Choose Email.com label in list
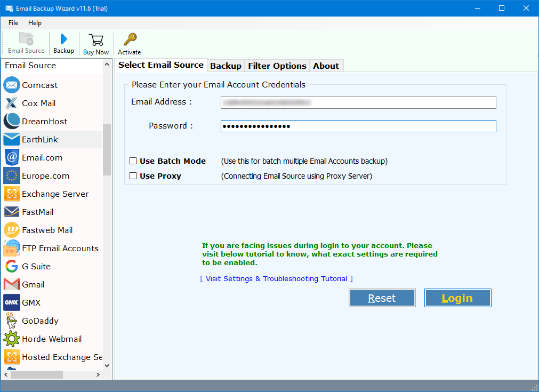 coord(42,158)
